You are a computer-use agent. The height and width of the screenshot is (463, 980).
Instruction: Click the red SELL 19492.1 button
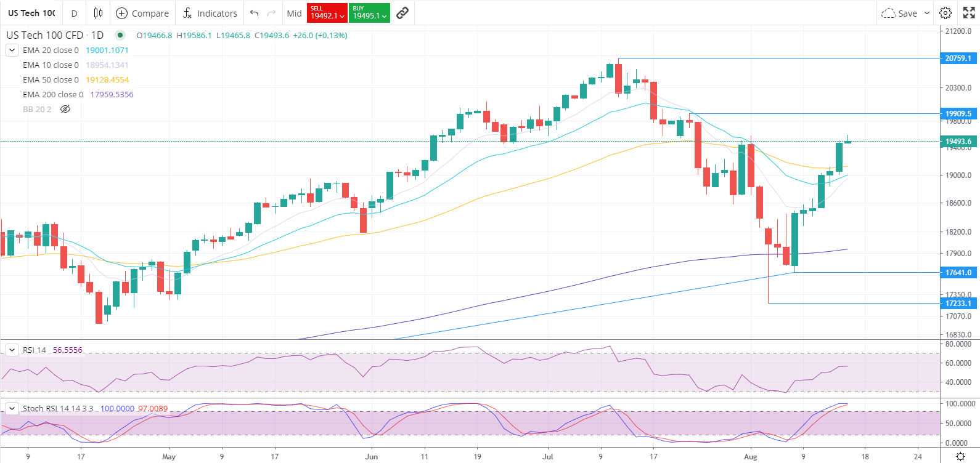click(327, 13)
